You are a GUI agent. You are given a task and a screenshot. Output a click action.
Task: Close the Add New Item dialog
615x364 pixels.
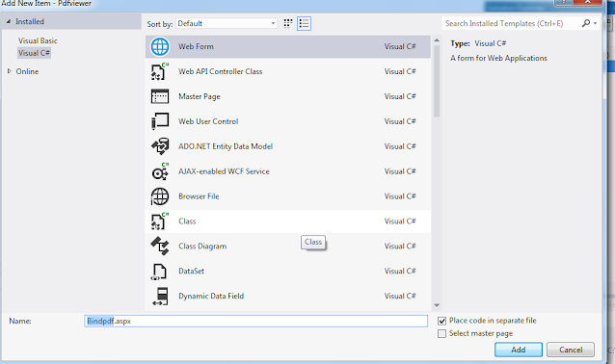pos(588,2)
